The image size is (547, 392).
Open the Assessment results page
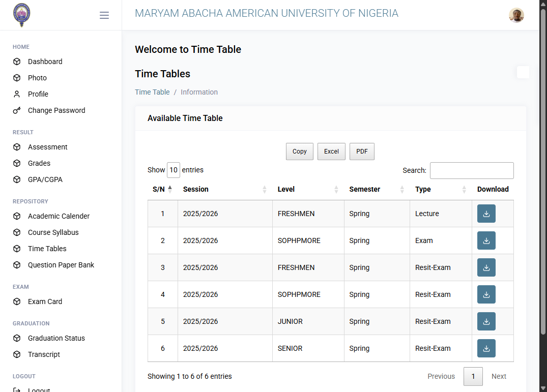pos(47,147)
